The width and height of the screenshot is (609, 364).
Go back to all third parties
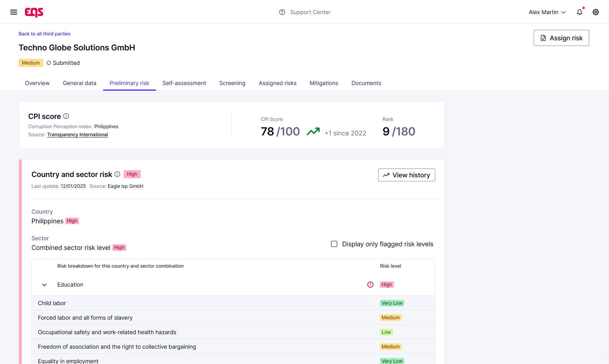[x=44, y=34]
